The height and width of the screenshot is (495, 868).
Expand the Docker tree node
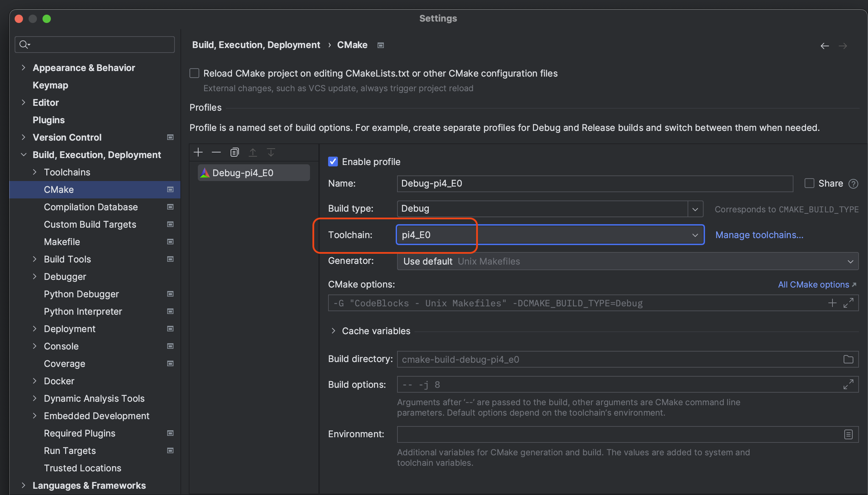point(34,381)
